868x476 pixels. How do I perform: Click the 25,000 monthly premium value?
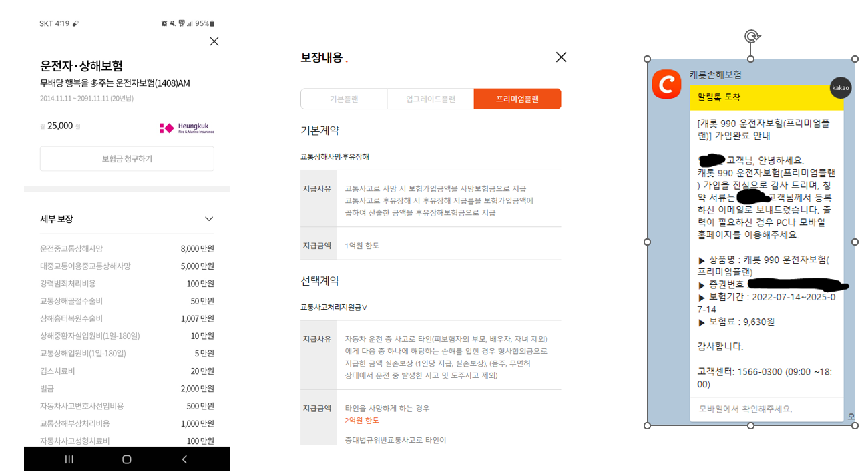point(60,126)
